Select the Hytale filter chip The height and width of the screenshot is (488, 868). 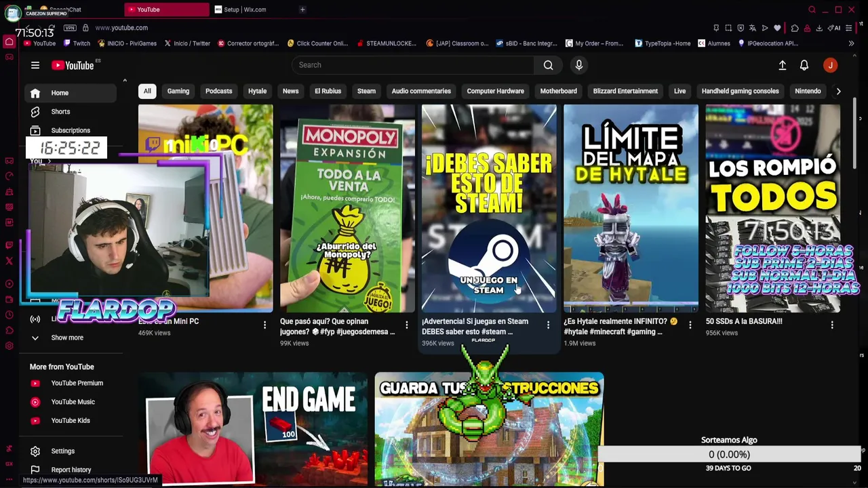point(257,91)
